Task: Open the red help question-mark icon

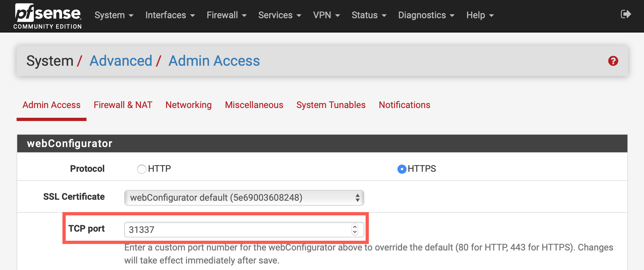Action: click(x=613, y=61)
